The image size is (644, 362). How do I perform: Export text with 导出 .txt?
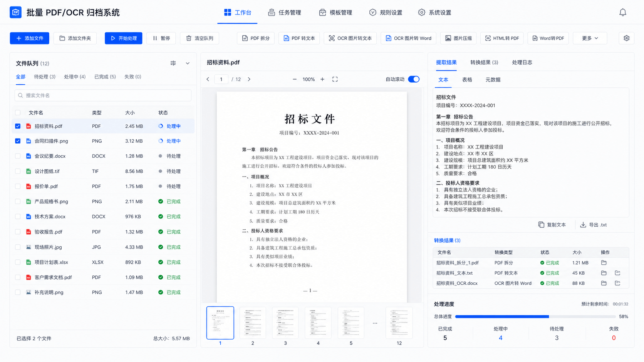[x=593, y=225]
